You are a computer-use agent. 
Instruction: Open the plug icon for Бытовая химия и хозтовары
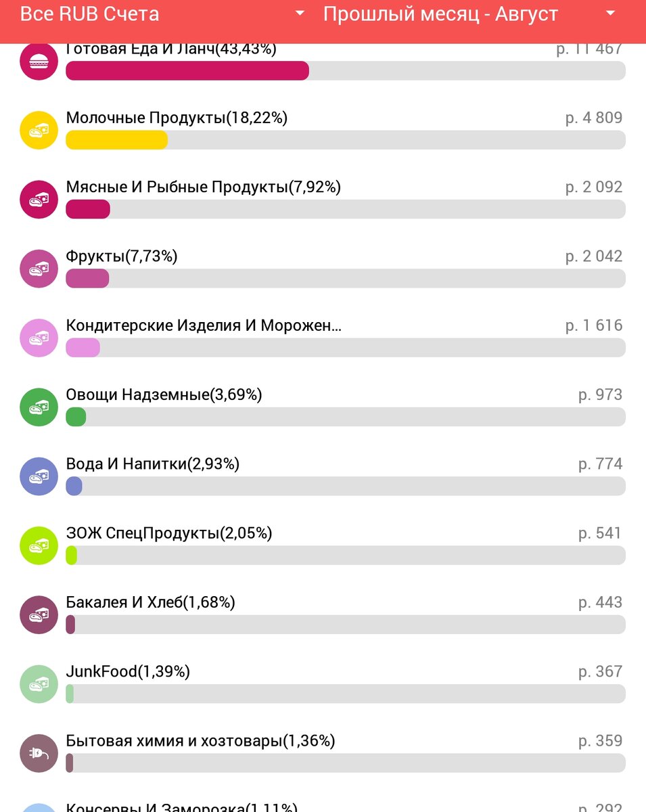pos(39,754)
